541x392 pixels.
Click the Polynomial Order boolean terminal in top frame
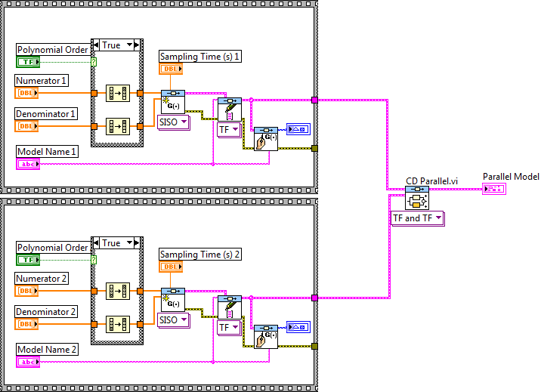(28, 62)
